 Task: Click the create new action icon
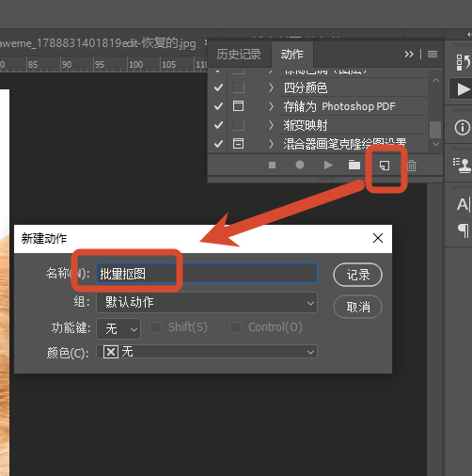385,166
